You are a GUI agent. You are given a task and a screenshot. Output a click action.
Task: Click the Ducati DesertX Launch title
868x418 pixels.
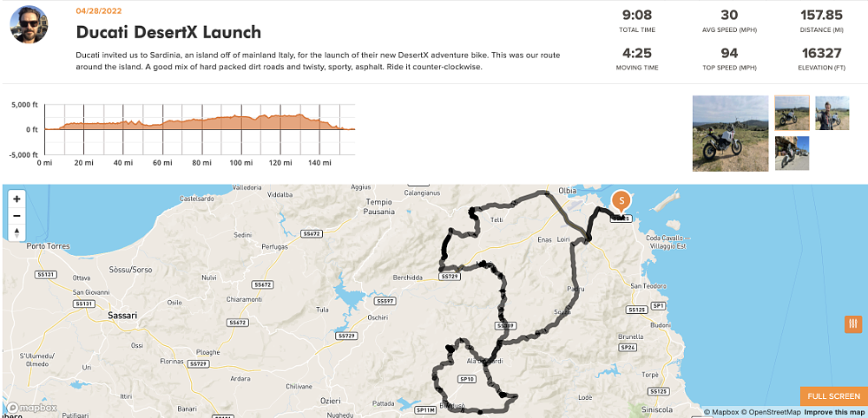(x=168, y=33)
